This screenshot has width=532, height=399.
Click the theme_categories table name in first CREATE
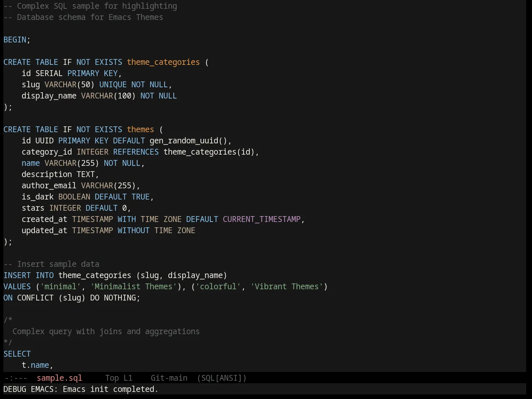pos(163,62)
